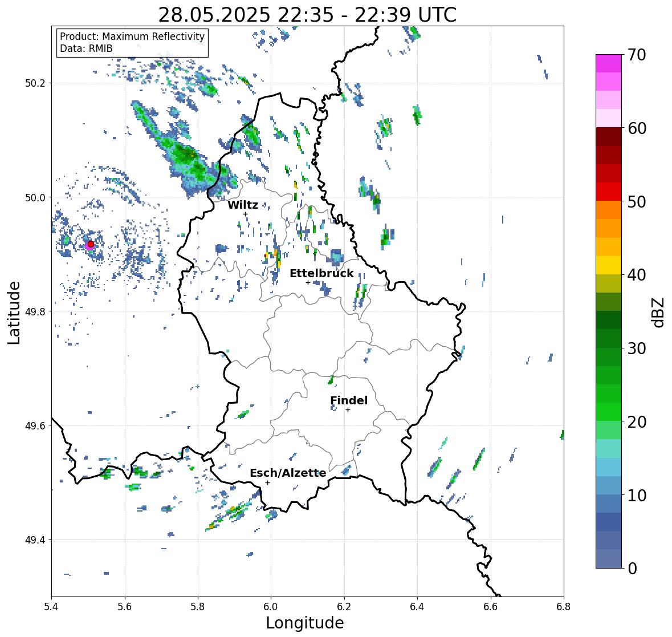The image size is (672, 637).
Task: Click the 6.8 longitude tick label
Action: (564, 607)
